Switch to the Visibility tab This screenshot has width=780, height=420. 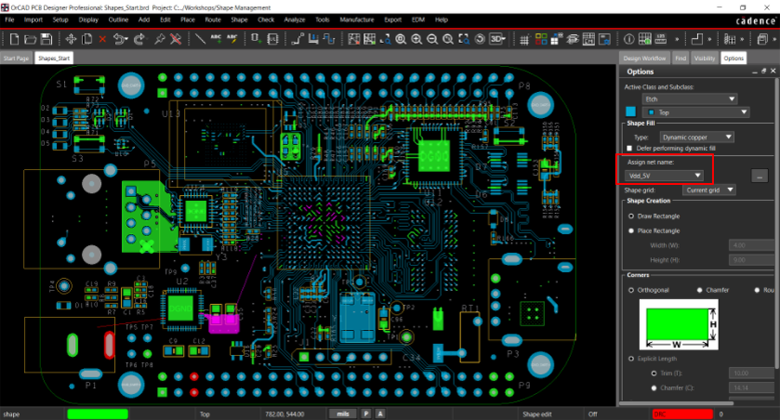[705, 59]
